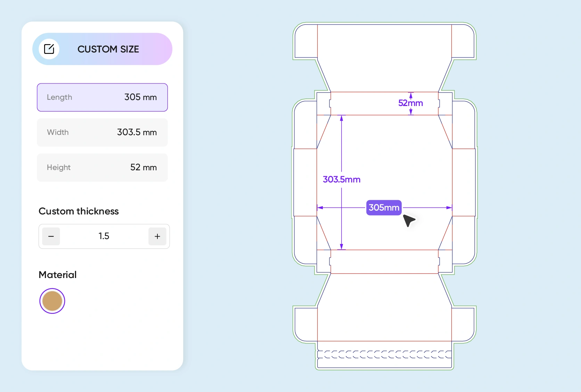Click the edit pencil icon beside Custom Size
The image size is (581, 392).
click(x=49, y=49)
